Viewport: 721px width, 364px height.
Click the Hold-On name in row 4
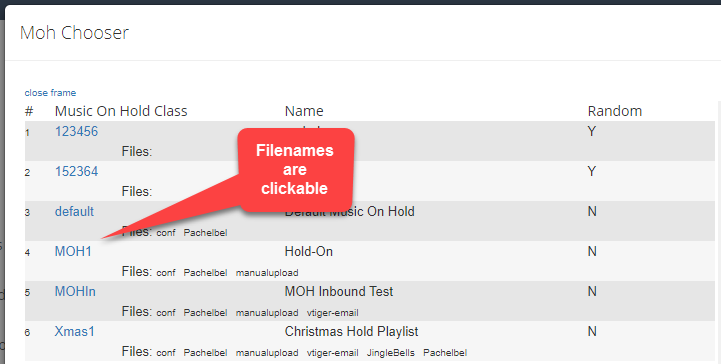tap(309, 251)
